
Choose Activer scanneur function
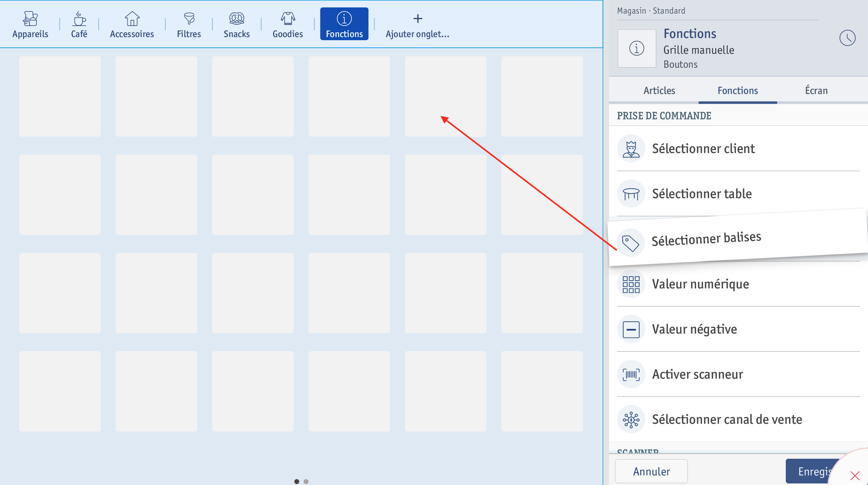point(738,374)
